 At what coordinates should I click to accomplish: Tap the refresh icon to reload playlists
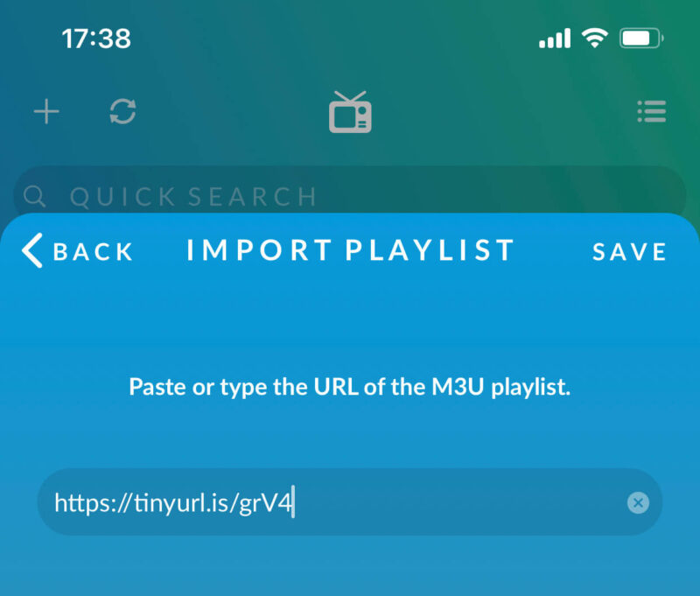123,111
